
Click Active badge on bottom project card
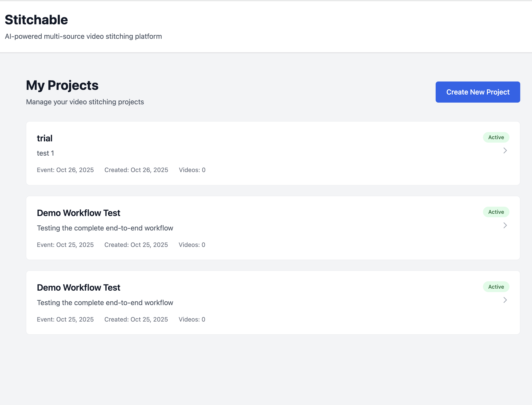(496, 287)
